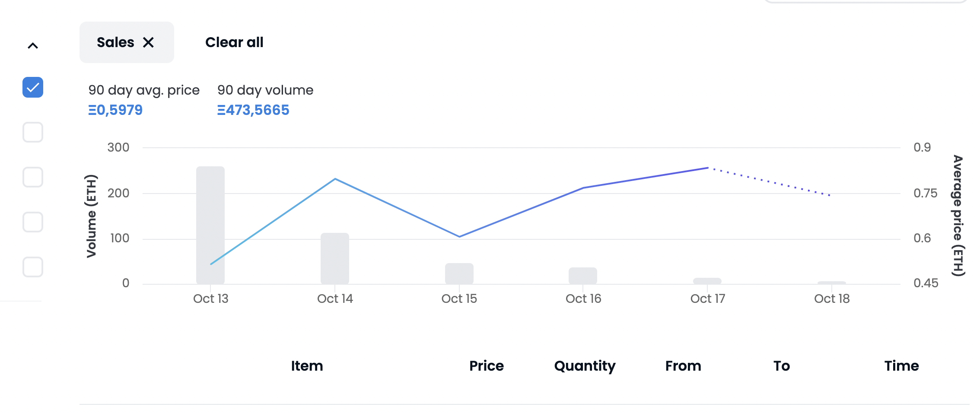Click the 90 day volume value
The height and width of the screenshot is (413, 980).
click(253, 110)
